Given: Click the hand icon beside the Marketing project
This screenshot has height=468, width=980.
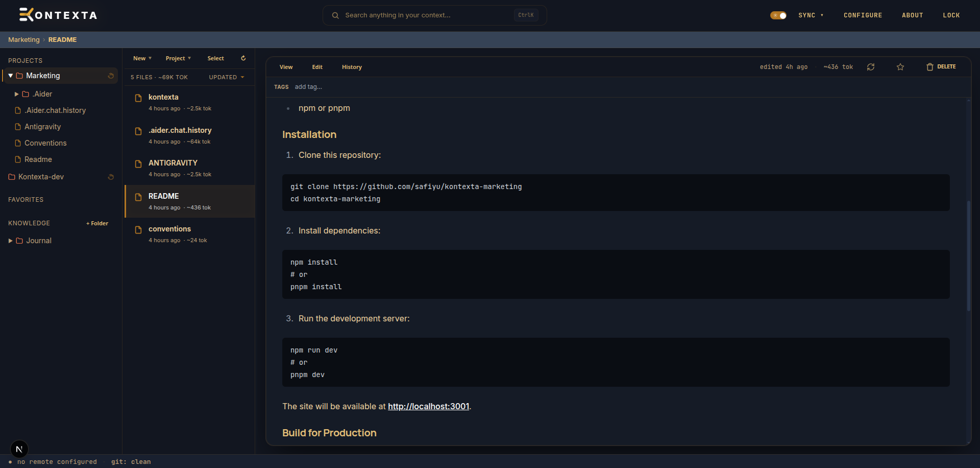Looking at the screenshot, I should click(x=111, y=76).
